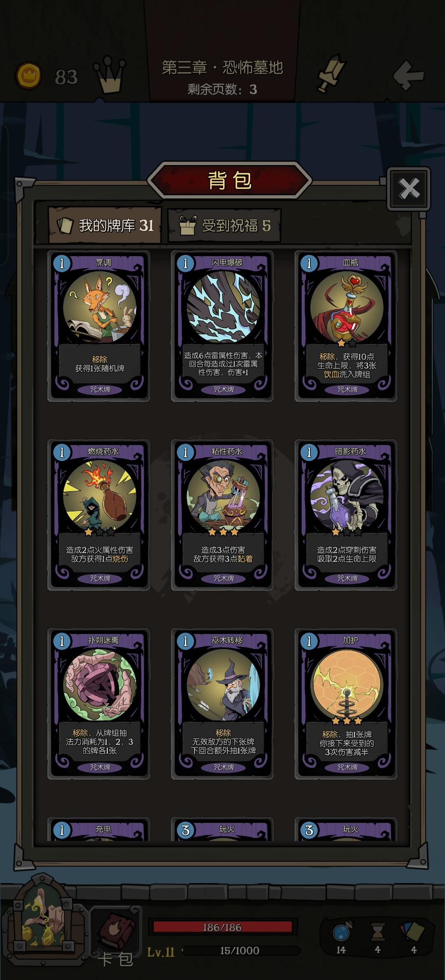Tap the gold crown coin icon
The image size is (445, 980).
pyautogui.click(x=28, y=76)
